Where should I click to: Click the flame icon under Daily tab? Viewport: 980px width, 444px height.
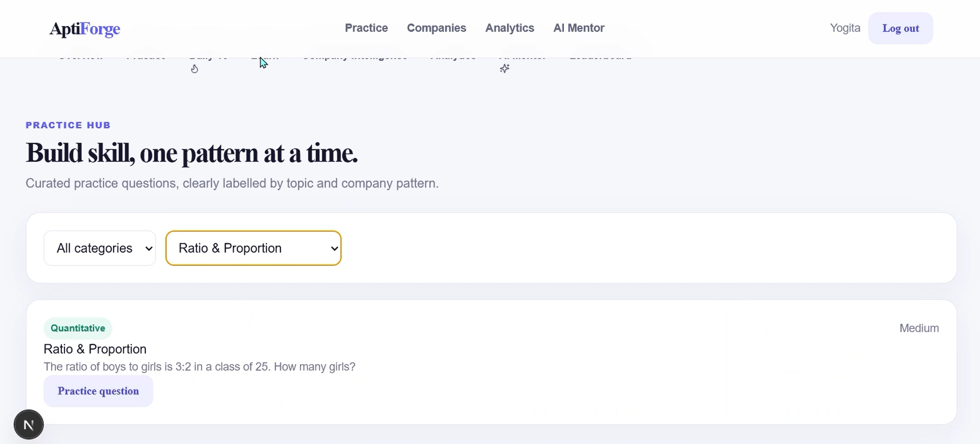coord(194,69)
